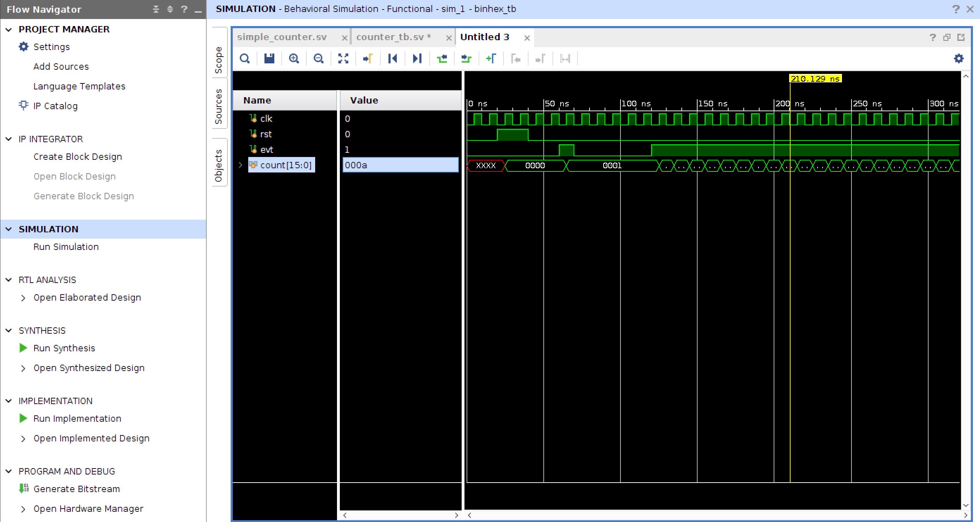This screenshot has width=980, height=522.
Task: Click Run Synthesis
Action: point(64,348)
